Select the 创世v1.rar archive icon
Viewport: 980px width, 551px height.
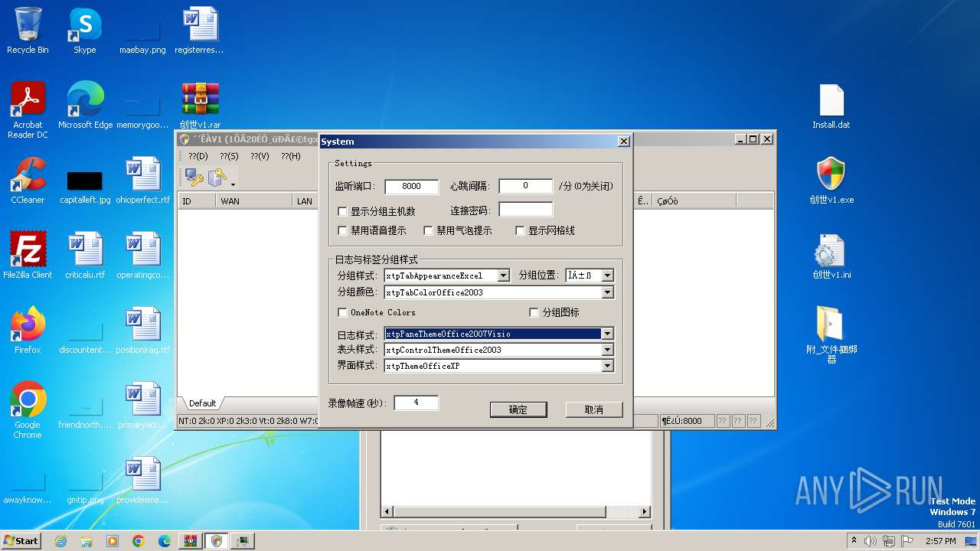[200, 106]
